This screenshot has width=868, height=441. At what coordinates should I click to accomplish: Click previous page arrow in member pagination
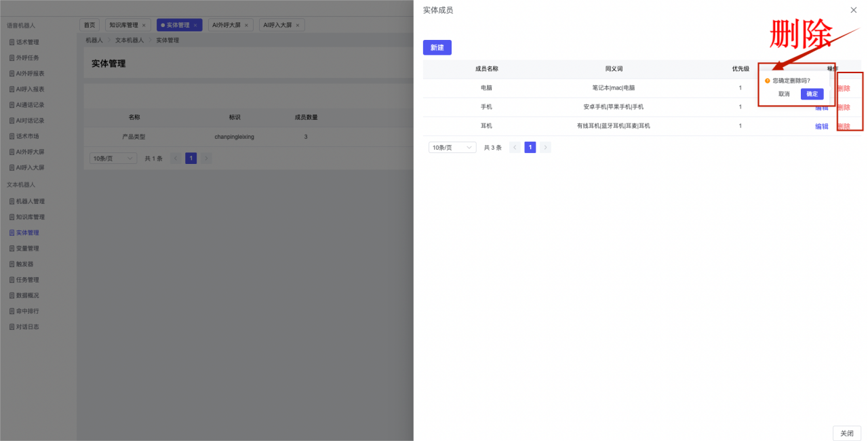[x=515, y=148]
